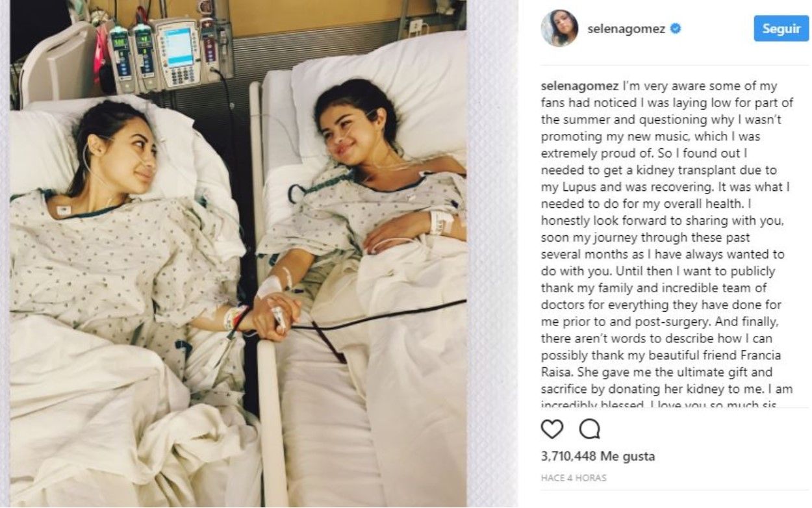This screenshot has width=812, height=508.
Task: Like the post with the heart icon
Action: point(552,429)
